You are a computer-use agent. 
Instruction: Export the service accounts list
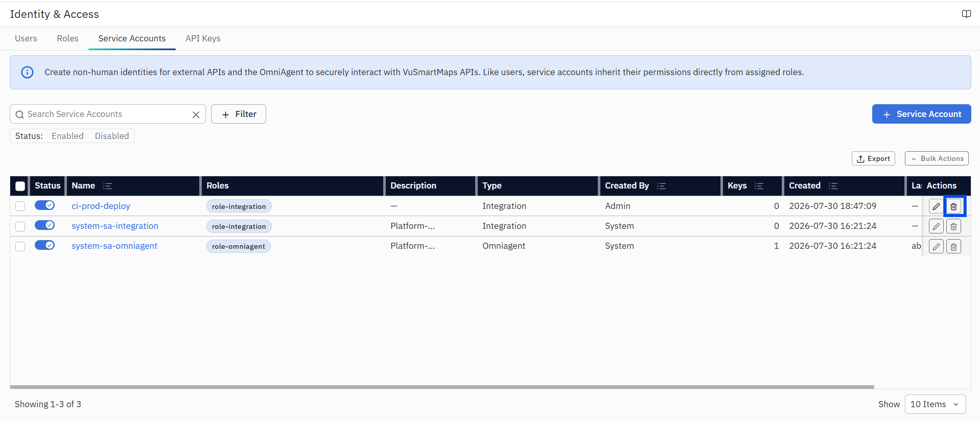point(873,158)
